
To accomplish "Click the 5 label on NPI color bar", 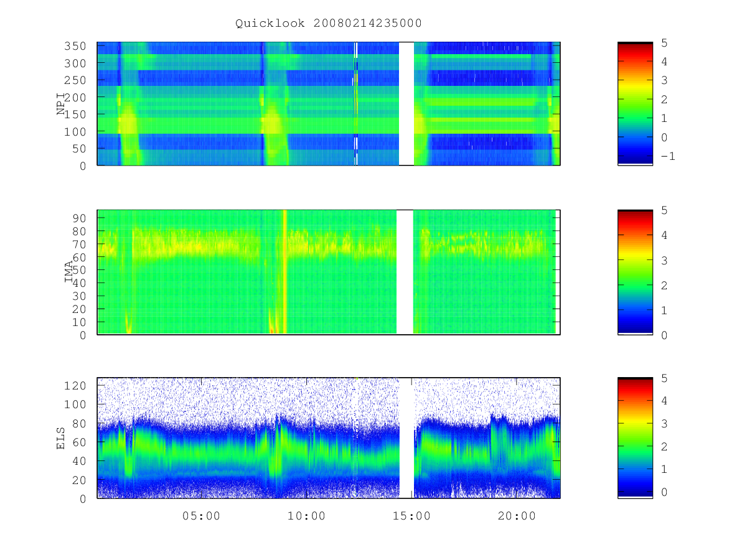I will [664, 43].
